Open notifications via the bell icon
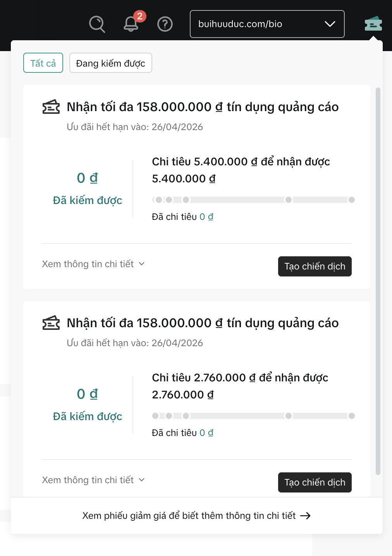Viewport: 392px width, 556px height. coord(131,25)
